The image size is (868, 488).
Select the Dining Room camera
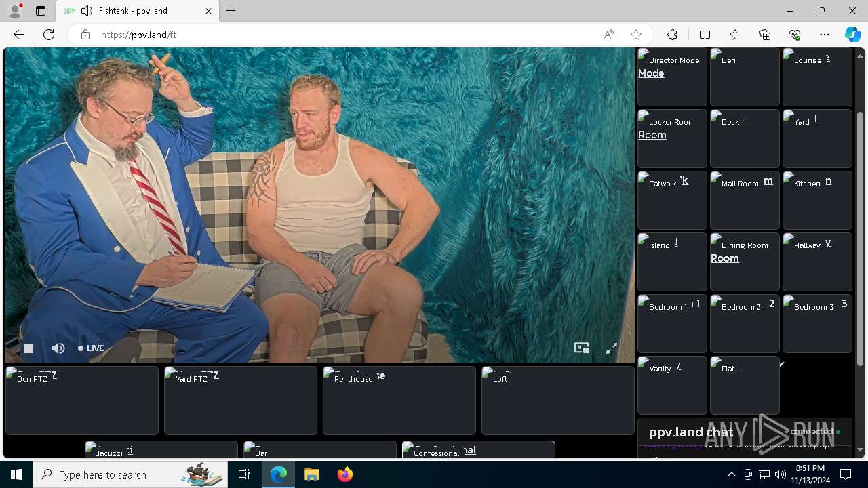tap(745, 262)
